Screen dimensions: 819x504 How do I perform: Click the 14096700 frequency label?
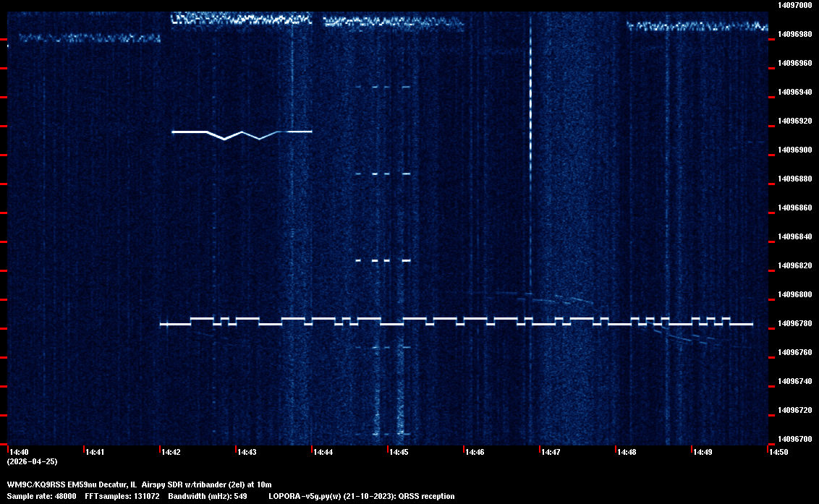tap(794, 439)
